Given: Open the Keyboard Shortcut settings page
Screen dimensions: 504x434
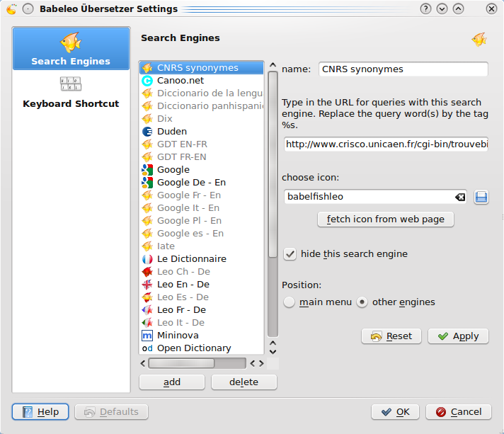Looking at the screenshot, I should [x=71, y=92].
